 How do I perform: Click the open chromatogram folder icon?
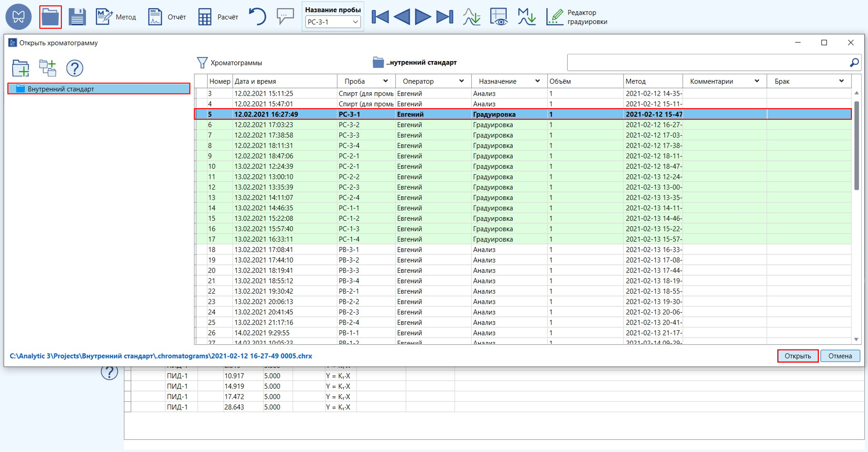click(50, 17)
